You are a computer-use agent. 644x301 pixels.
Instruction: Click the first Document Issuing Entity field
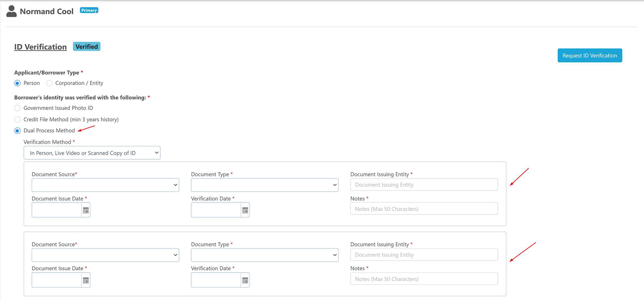pyautogui.click(x=424, y=185)
